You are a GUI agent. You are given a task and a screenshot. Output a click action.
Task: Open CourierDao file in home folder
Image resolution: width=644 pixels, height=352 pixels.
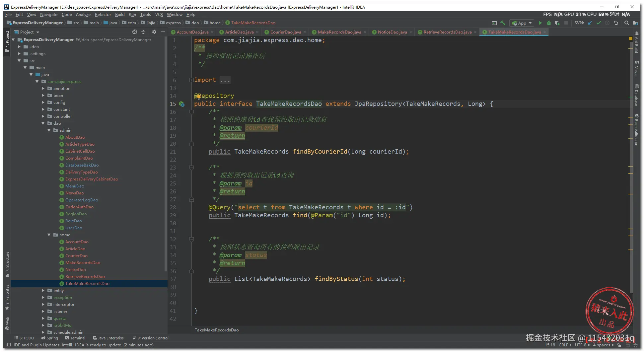(76, 256)
